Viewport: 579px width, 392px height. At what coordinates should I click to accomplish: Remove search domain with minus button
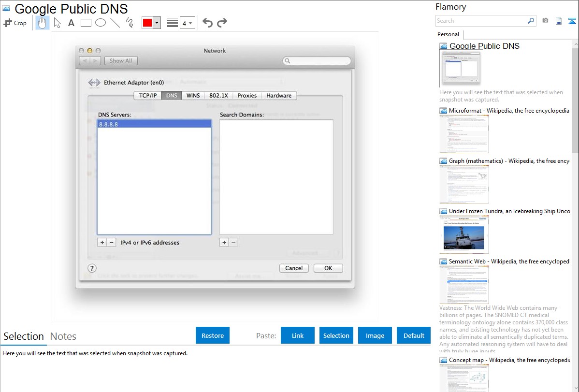(233, 242)
